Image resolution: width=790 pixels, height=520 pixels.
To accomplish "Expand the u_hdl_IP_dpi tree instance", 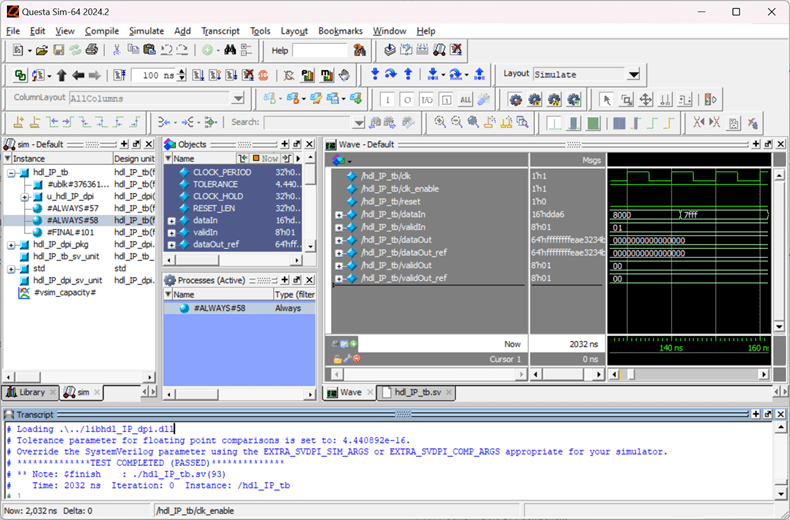I will point(24,196).
